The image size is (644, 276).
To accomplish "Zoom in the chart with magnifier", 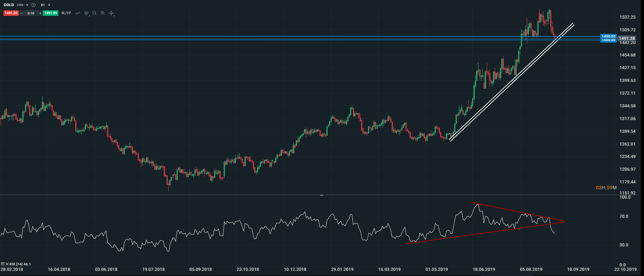I will [103, 13].
